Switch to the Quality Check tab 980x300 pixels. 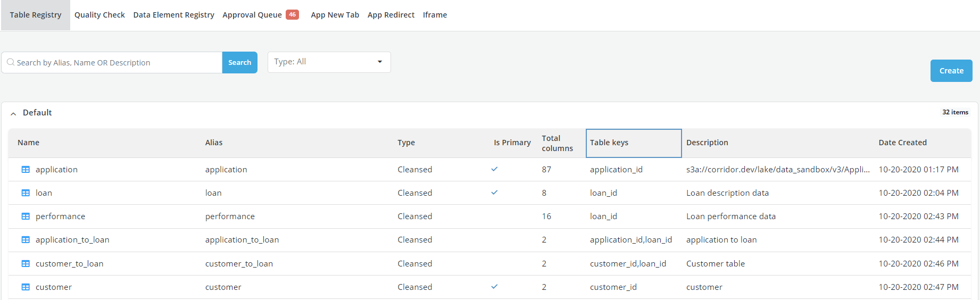click(x=99, y=15)
